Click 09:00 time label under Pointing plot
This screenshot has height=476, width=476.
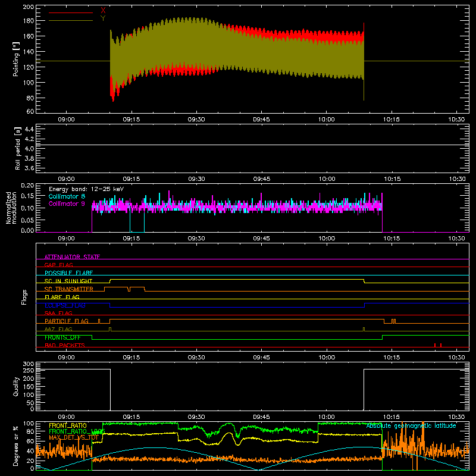point(66,120)
